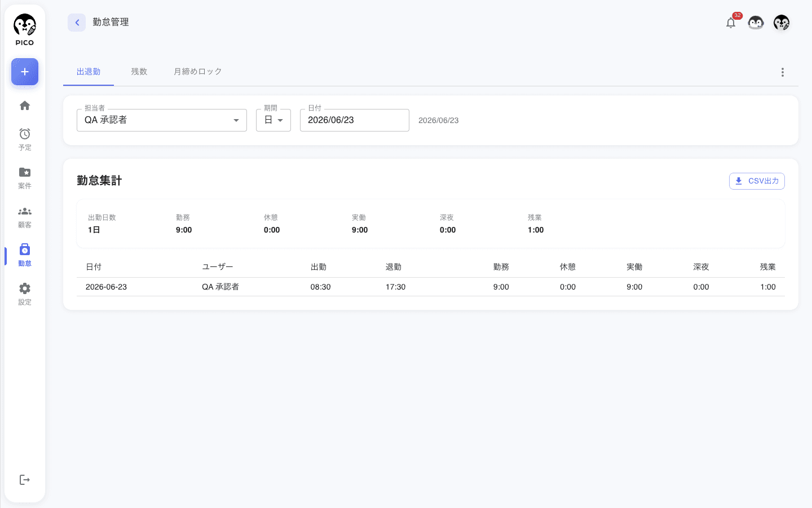Image resolution: width=812 pixels, height=508 pixels.
Task: Open the home icon in sidebar
Action: (x=25, y=106)
